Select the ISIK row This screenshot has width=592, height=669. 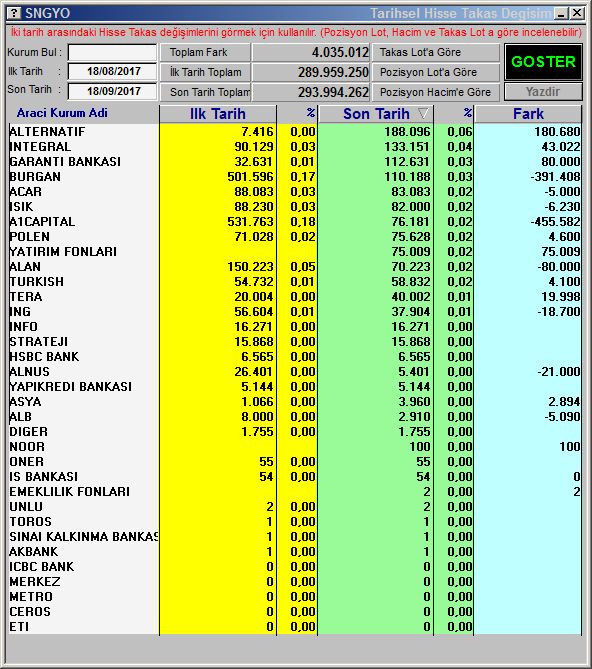coord(295,207)
